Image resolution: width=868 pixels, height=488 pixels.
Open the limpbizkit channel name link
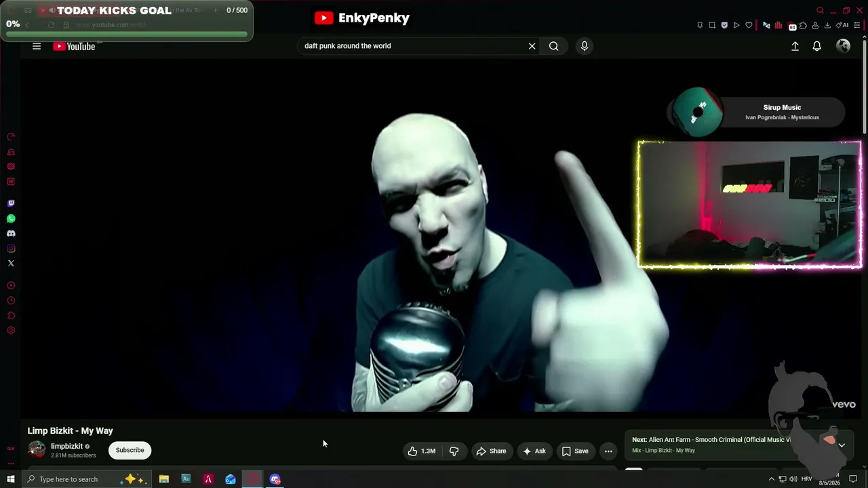click(66, 446)
